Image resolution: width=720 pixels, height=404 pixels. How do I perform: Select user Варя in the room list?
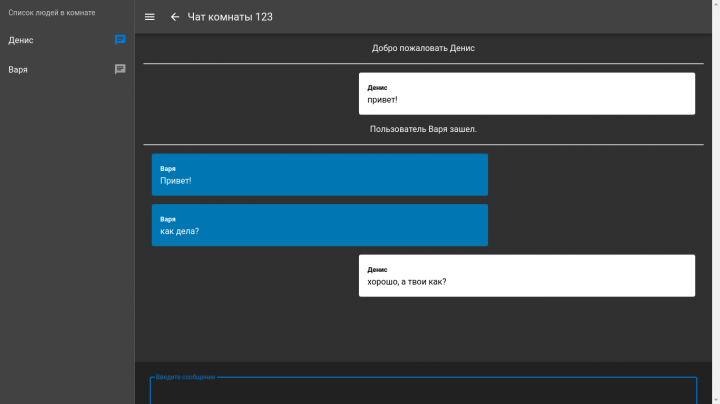point(67,69)
